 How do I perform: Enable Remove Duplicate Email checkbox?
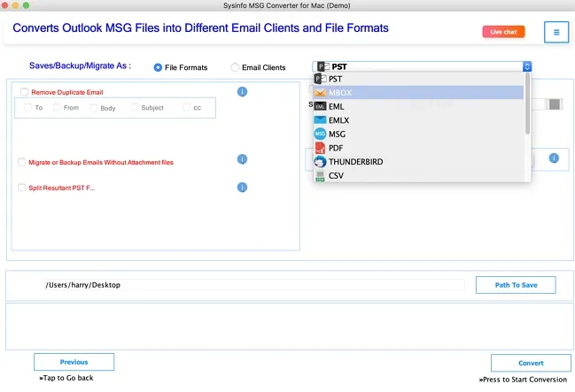click(x=24, y=92)
